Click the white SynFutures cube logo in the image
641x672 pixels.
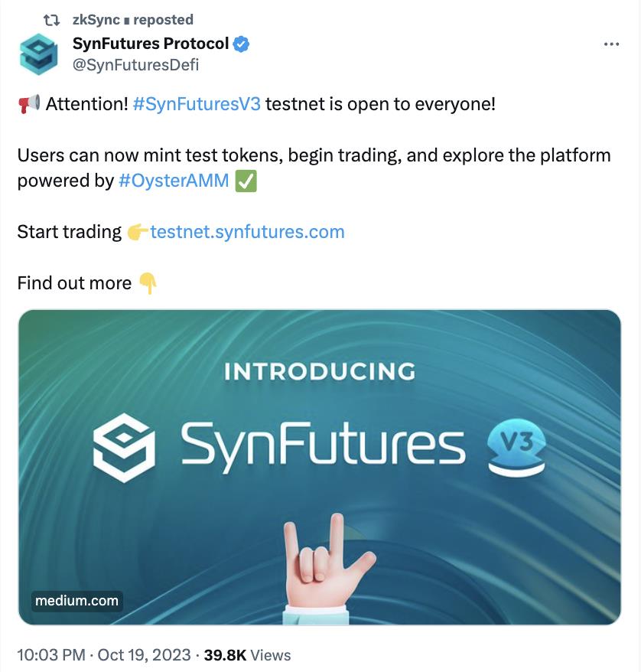pyautogui.click(x=124, y=446)
